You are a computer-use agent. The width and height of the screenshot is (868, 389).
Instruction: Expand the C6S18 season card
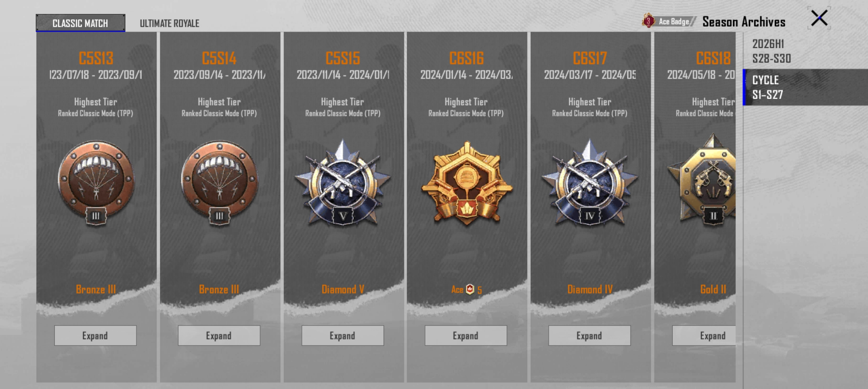(704, 336)
